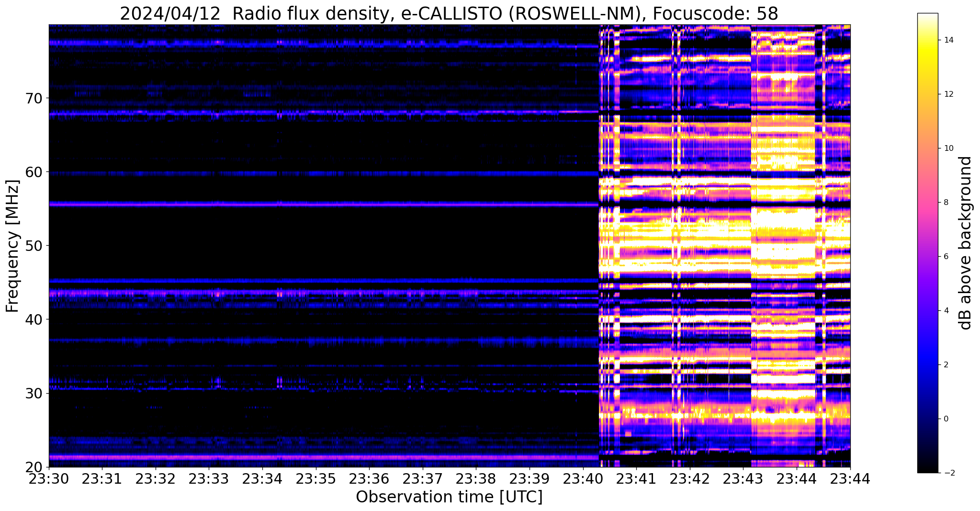Click the 60 MHz frequency tick label
980x511 pixels.
pyautogui.click(x=34, y=172)
